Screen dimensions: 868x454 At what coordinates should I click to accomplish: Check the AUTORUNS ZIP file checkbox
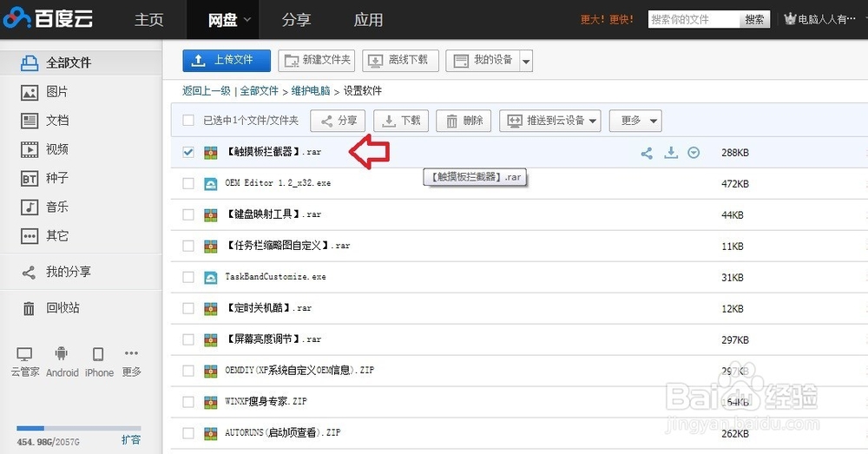pyautogui.click(x=188, y=433)
